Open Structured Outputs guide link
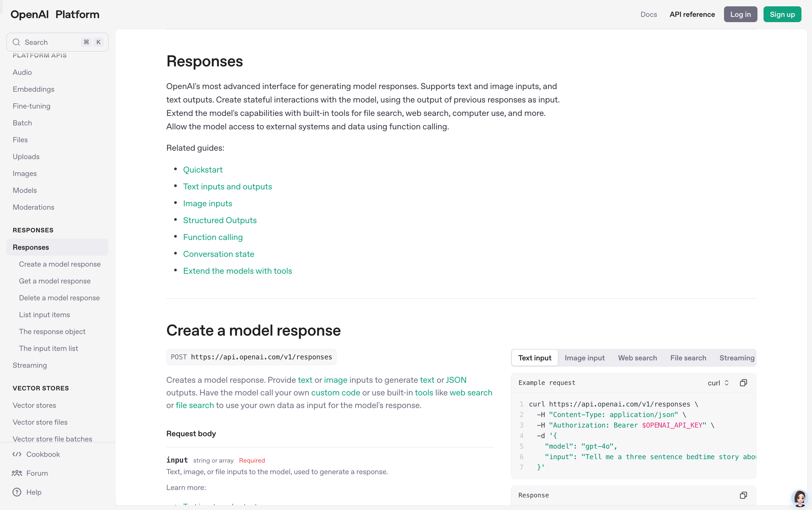The image size is (812, 510). tap(220, 220)
